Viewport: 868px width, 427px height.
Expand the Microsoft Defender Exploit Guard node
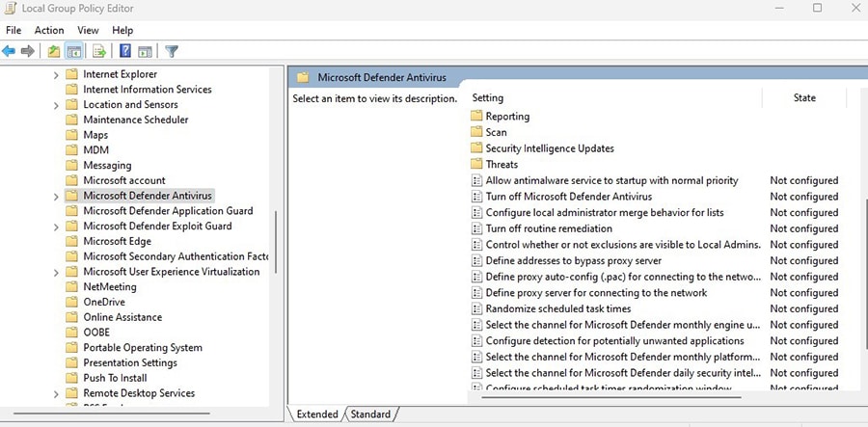click(56, 227)
